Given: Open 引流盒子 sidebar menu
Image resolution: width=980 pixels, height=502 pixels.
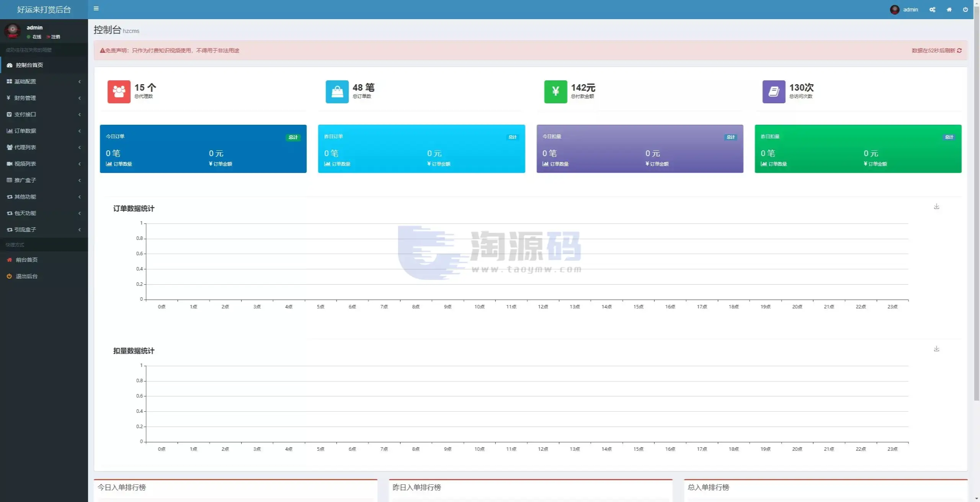Looking at the screenshot, I should point(44,230).
